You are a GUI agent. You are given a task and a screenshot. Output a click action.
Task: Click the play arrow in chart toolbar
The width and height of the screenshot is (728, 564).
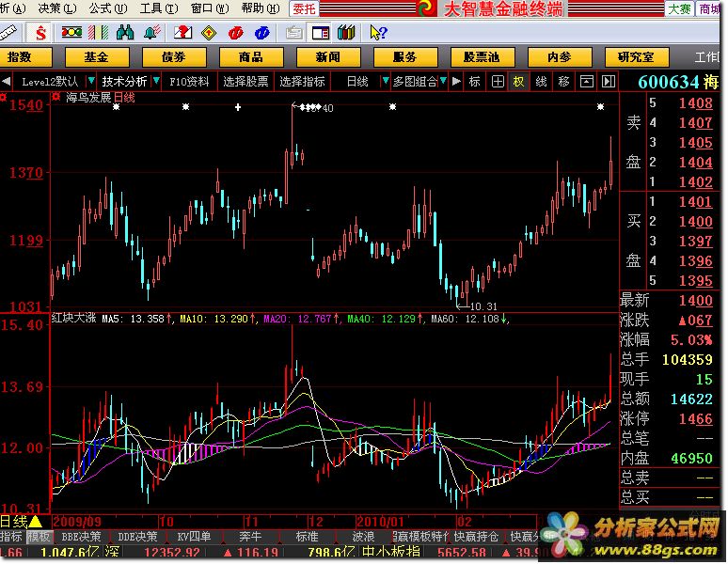pos(456,82)
